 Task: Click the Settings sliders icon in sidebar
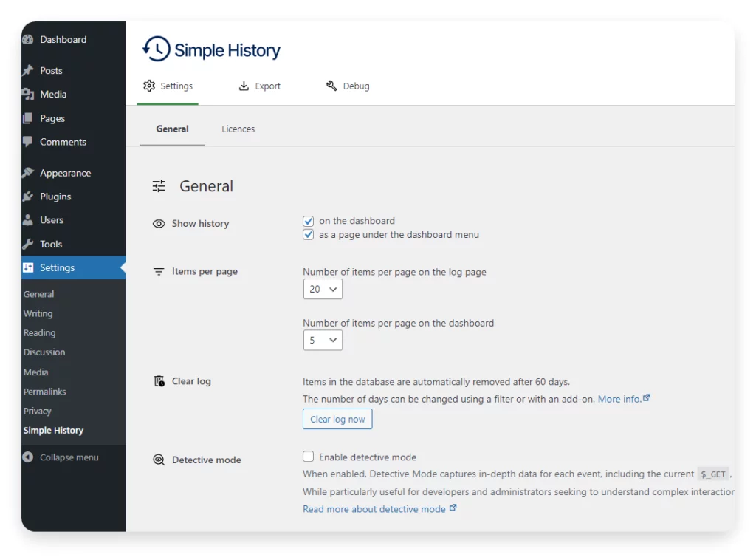coord(28,267)
